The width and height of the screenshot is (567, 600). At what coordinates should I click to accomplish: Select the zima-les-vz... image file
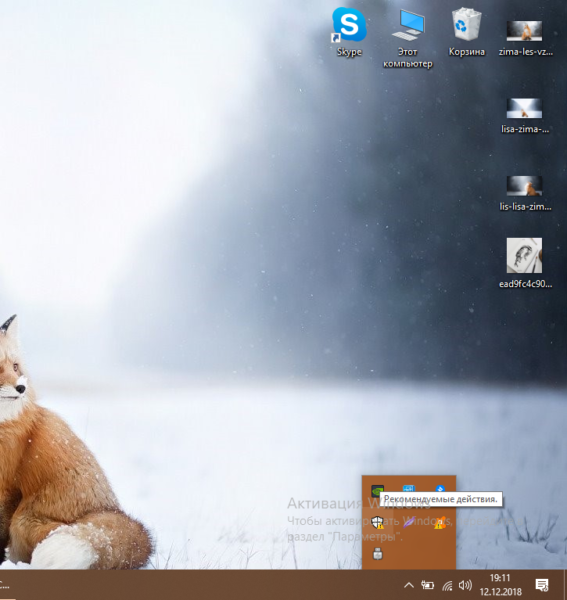pyautogui.click(x=525, y=38)
